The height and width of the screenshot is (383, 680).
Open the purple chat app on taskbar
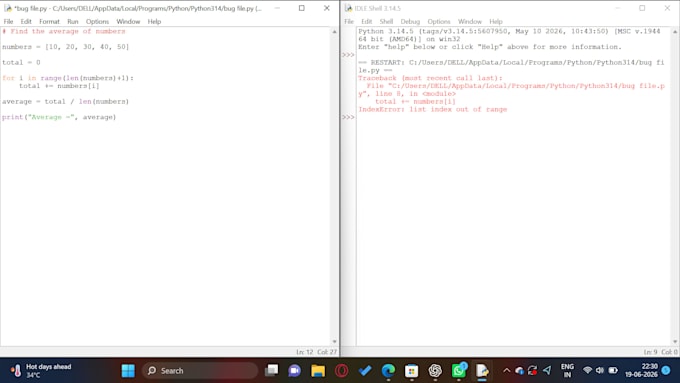point(294,371)
